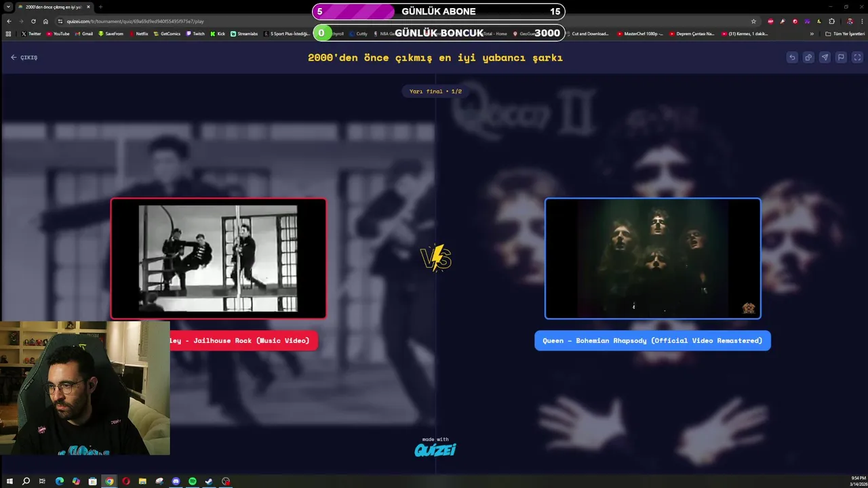Screen dimensions: 868x488
Task: Go back with the browser back arrow
Action: (x=9, y=21)
